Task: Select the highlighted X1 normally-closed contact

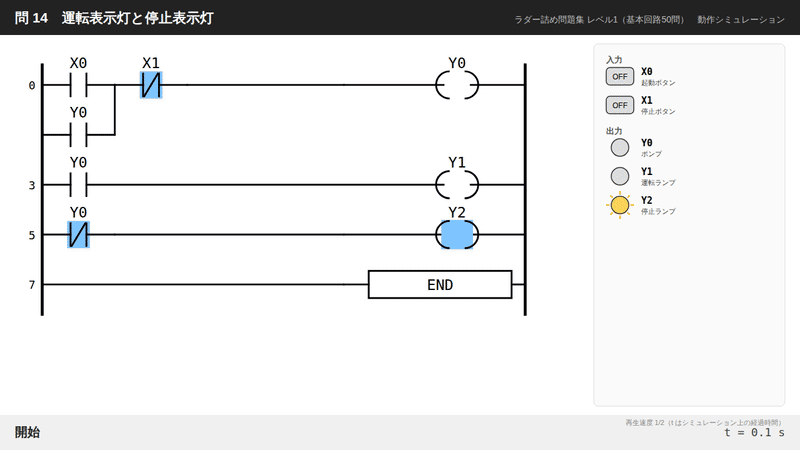Action: tap(151, 85)
